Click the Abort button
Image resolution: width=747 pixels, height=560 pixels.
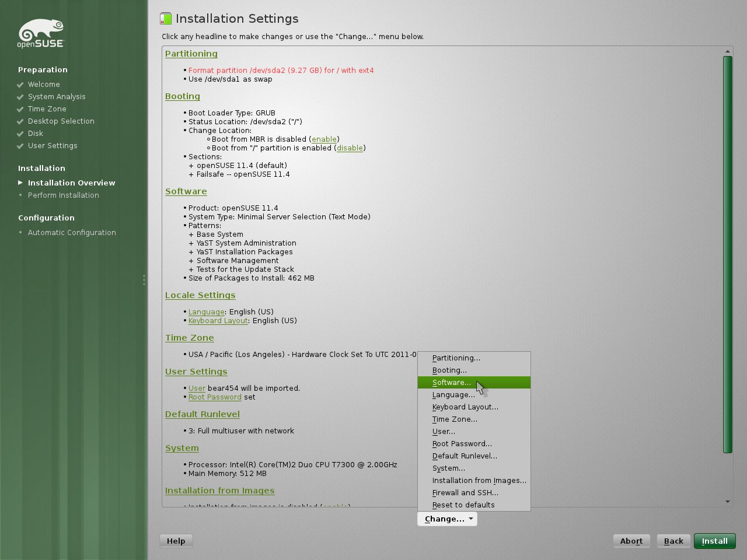(x=631, y=541)
